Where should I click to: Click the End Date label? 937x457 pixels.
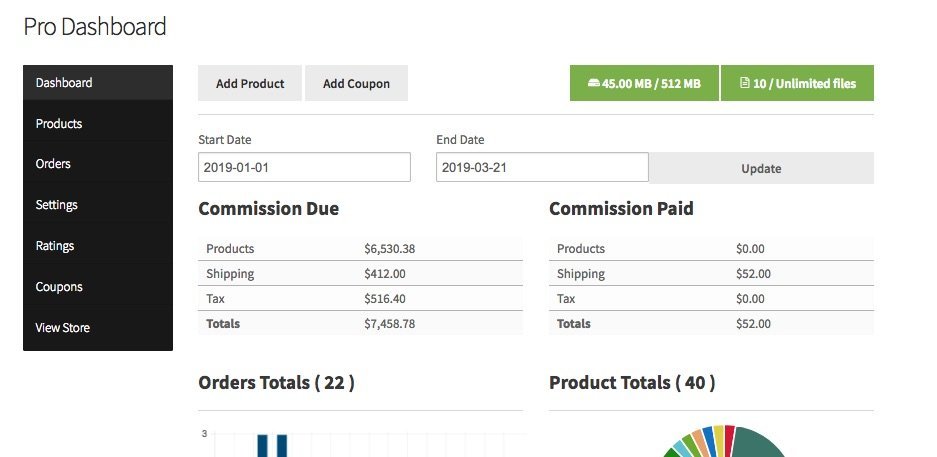(460, 140)
